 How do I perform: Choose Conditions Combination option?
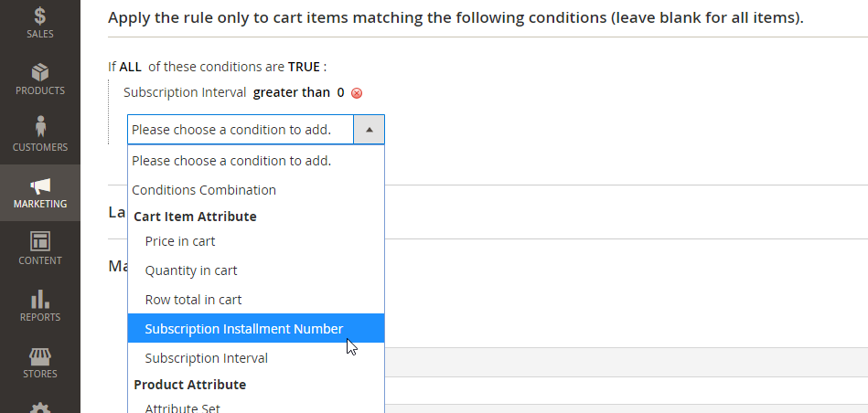coord(204,190)
